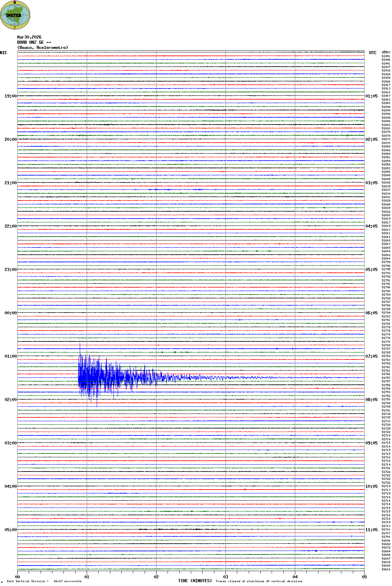Image resolution: width=392 pixels, height=586 pixels.
Task: Click the (Boaco, Acelerometro) subtitle
Action: 43,48
